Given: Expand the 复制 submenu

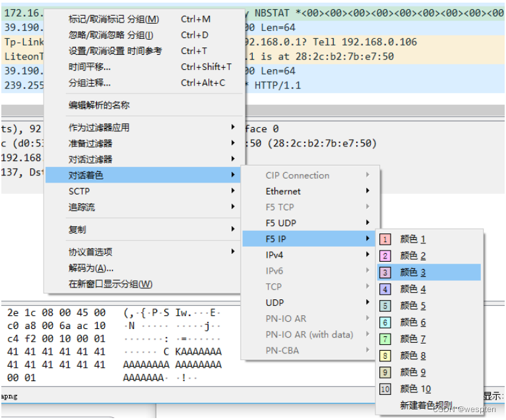Looking at the screenshot, I should (x=144, y=229).
